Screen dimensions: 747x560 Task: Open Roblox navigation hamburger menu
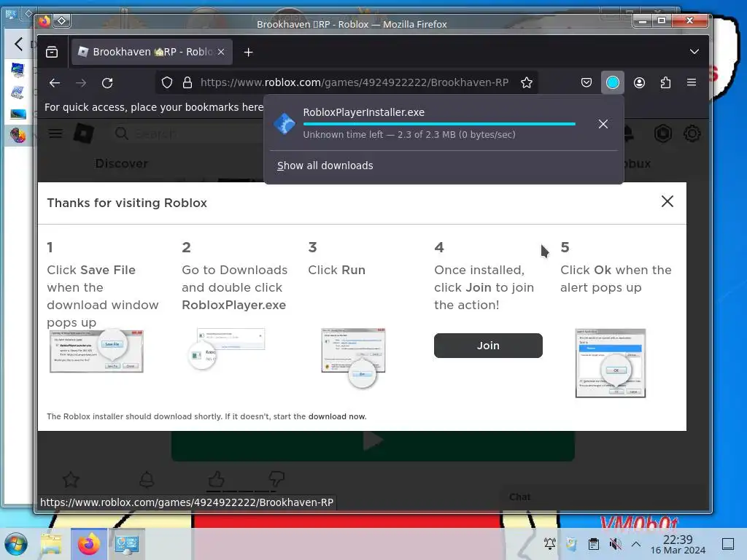pos(55,134)
